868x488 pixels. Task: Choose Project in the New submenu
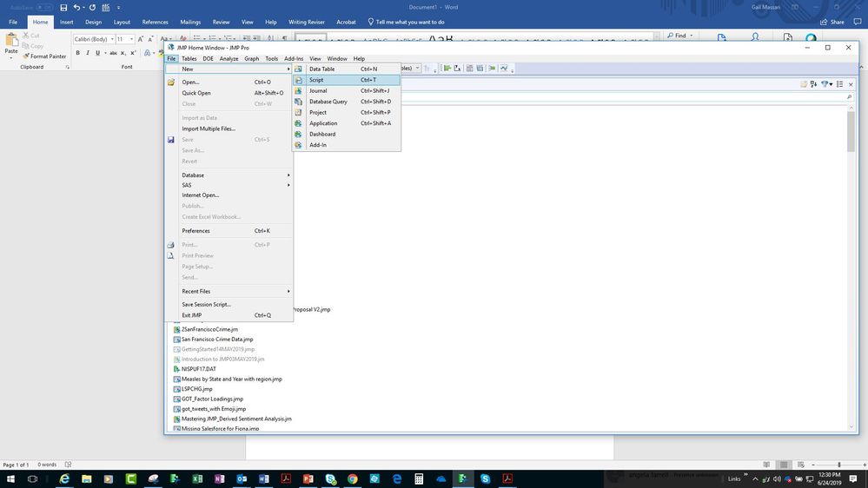click(x=346, y=112)
